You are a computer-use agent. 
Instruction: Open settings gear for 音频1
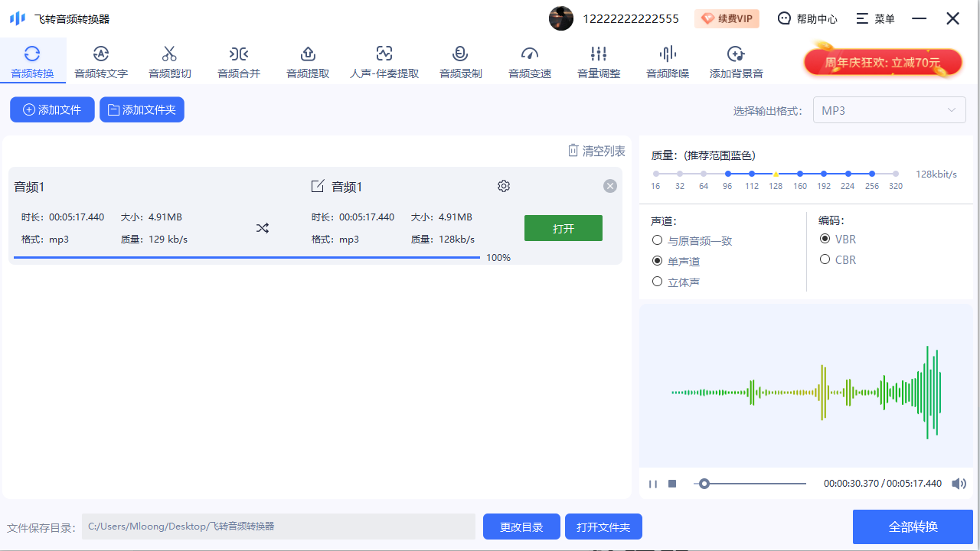point(503,185)
